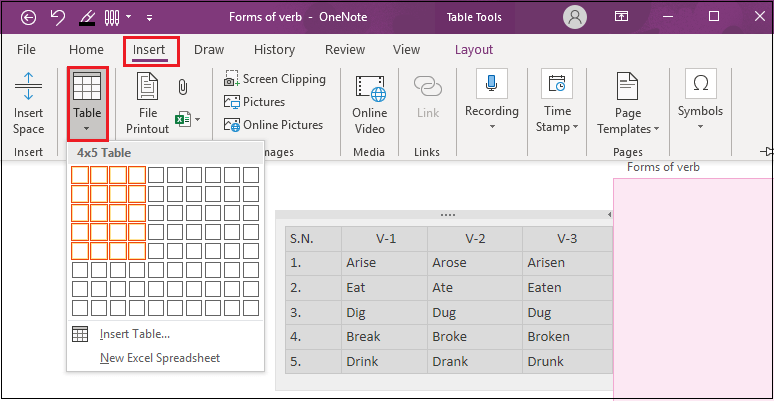Click the File Attachment paperclip icon

pyautogui.click(x=183, y=87)
